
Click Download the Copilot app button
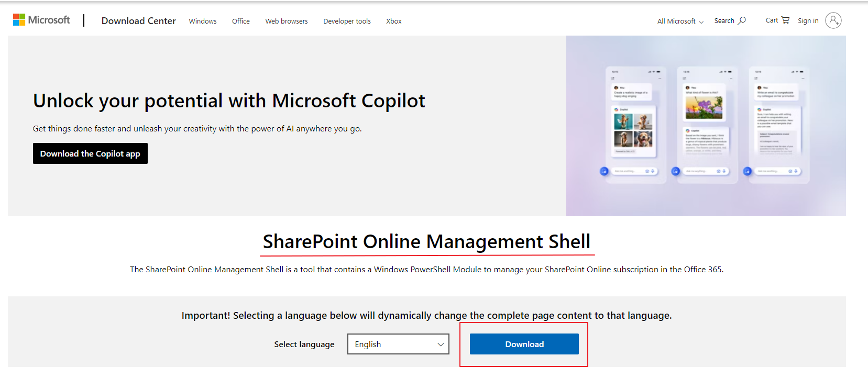(90, 153)
